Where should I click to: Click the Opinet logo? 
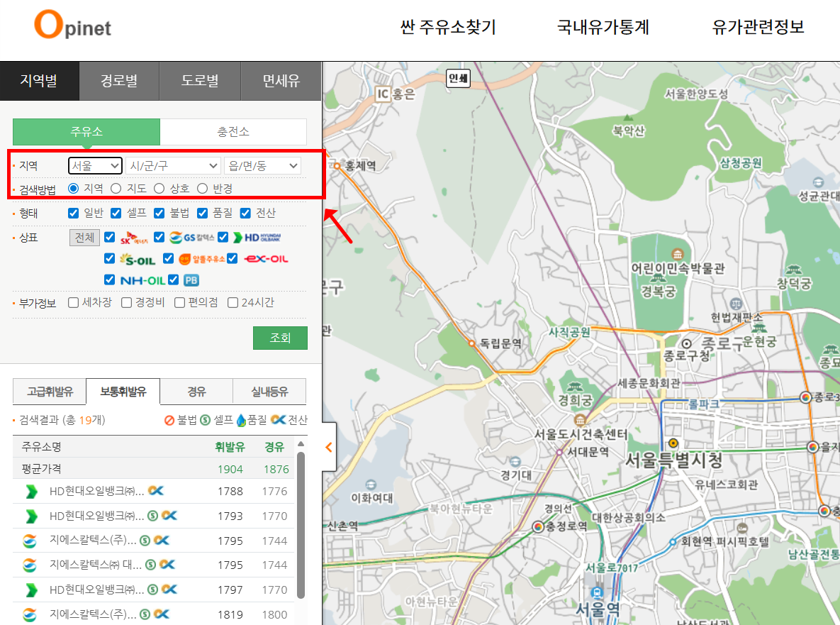[x=73, y=26]
